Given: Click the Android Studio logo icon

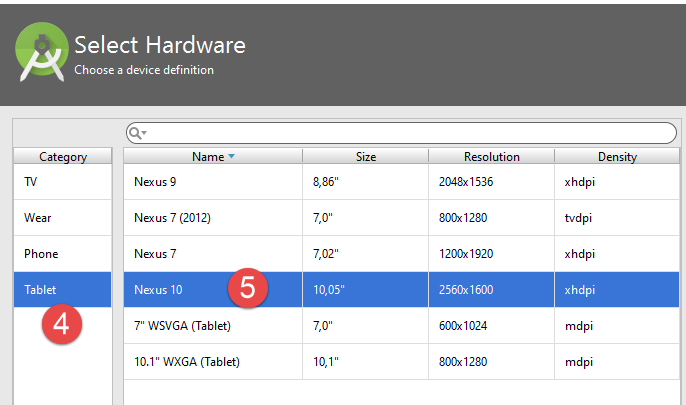Looking at the screenshot, I should click(x=42, y=53).
